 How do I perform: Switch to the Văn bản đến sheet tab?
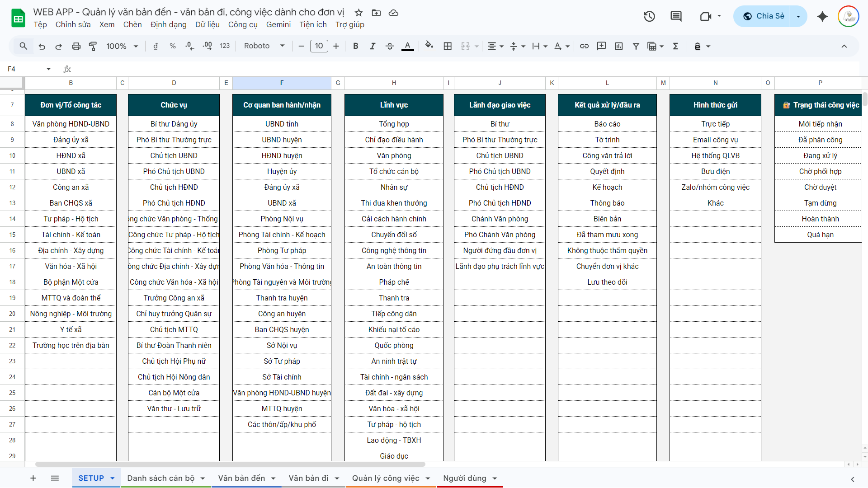click(241, 478)
